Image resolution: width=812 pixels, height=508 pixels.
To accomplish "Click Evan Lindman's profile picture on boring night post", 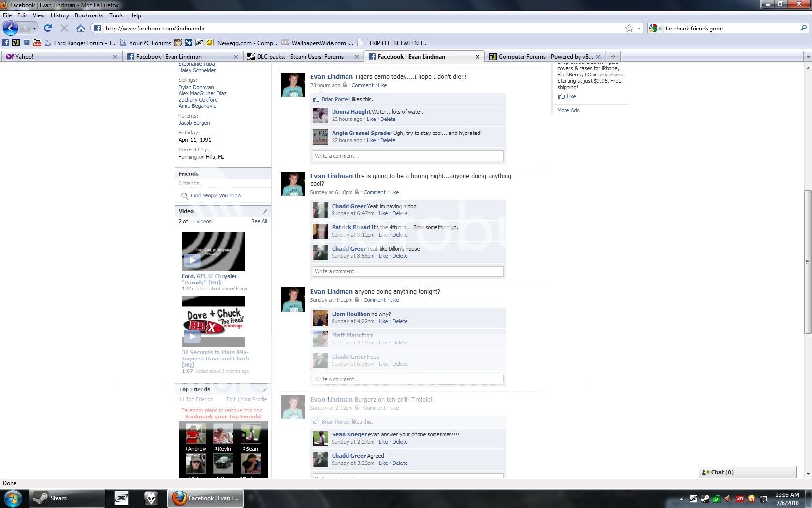I will [293, 184].
